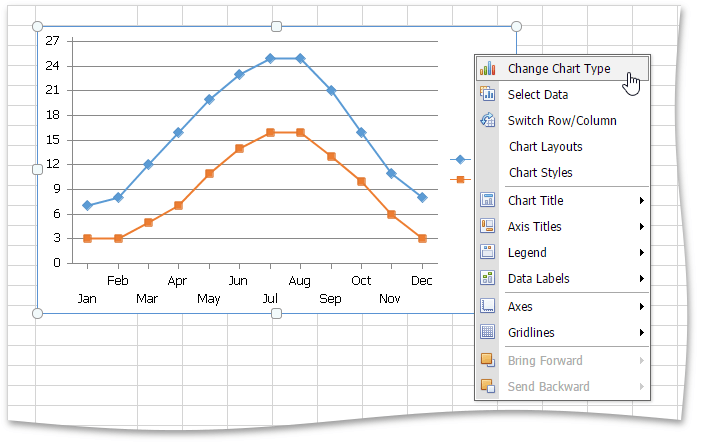Screen dimensions: 701x446
Task: Click bottom-center chart resize handle
Action: point(276,313)
